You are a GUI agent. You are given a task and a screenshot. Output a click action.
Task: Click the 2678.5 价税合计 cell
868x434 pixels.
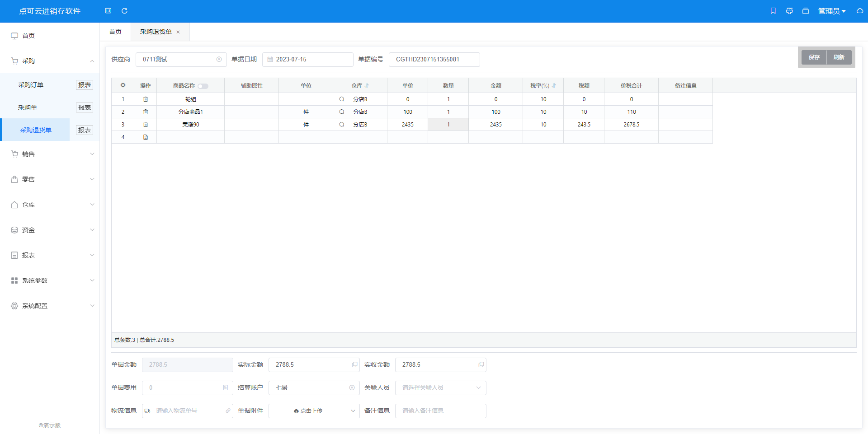[632, 125]
